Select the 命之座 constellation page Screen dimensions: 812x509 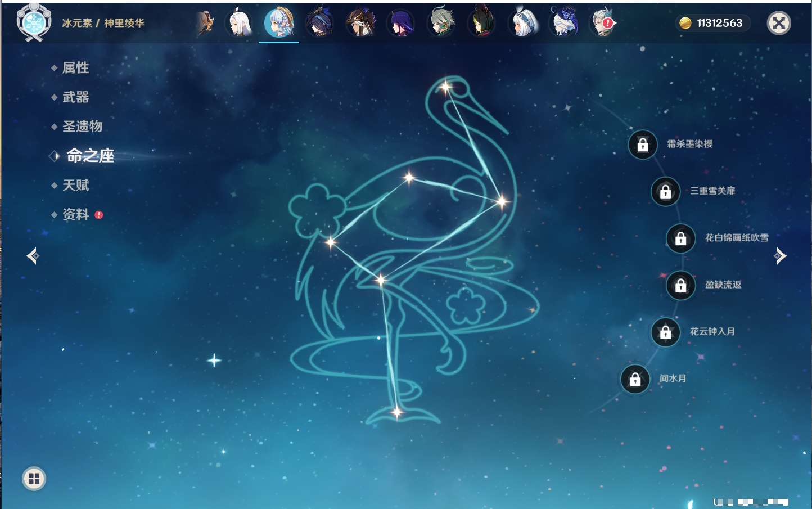tap(91, 156)
